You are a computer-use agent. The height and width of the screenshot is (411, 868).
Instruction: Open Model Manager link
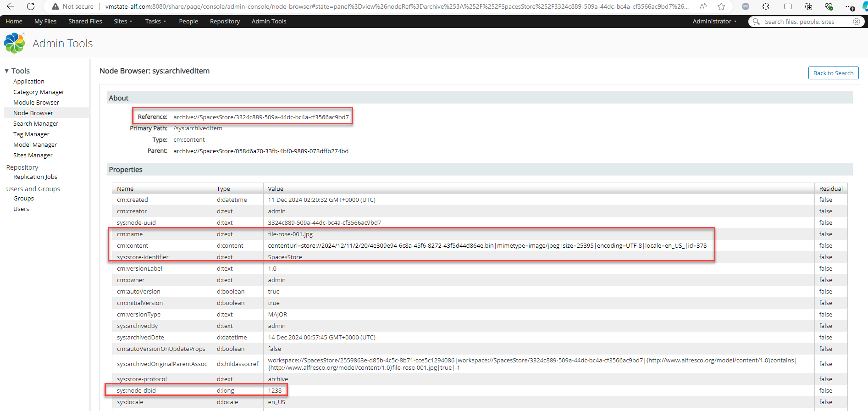tap(35, 144)
